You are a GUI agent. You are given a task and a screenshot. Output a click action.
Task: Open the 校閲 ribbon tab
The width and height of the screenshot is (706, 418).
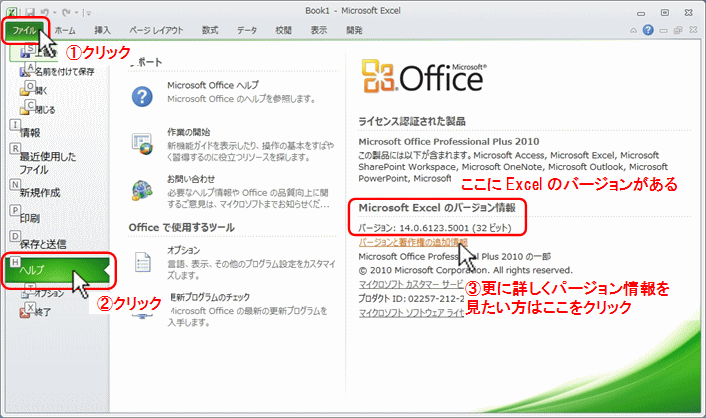click(283, 31)
